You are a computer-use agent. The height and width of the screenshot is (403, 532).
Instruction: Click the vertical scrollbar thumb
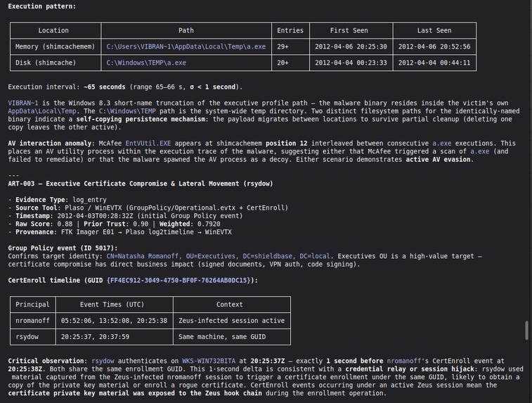(x=526, y=330)
